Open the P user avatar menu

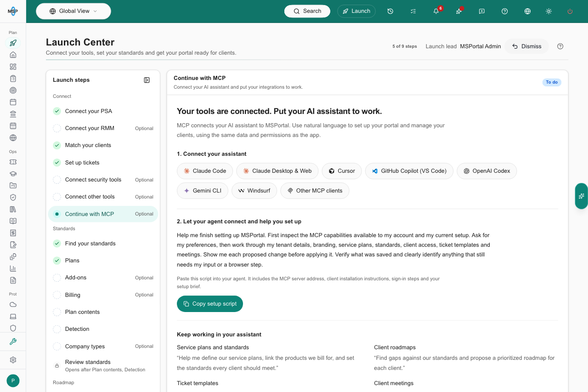click(13, 381)
